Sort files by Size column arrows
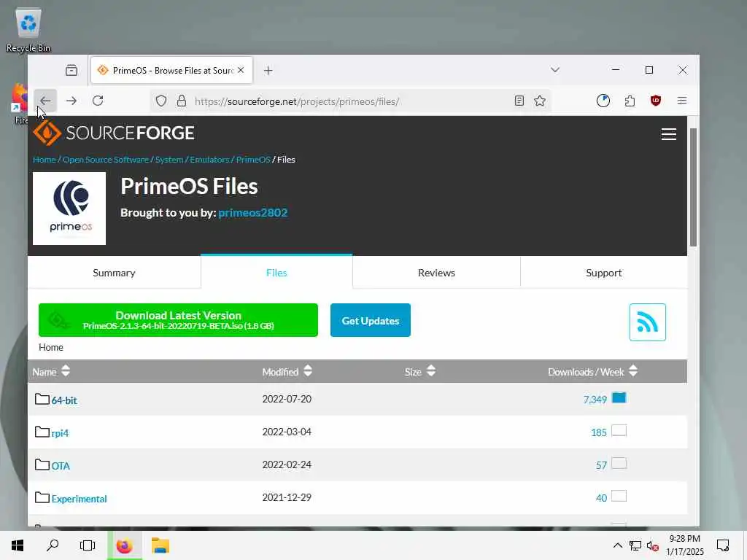747x560 pixels. point(431,371)
